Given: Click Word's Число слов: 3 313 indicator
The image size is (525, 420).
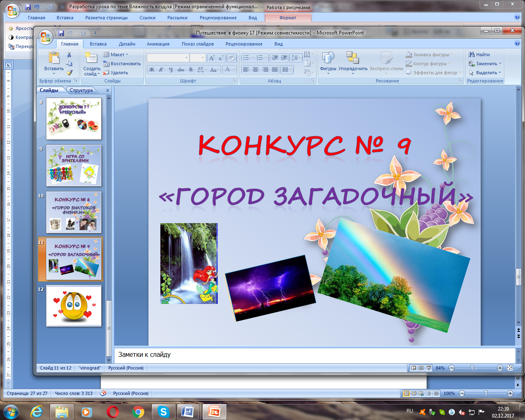Looking at the screenshot, I should tap(74, 393).
